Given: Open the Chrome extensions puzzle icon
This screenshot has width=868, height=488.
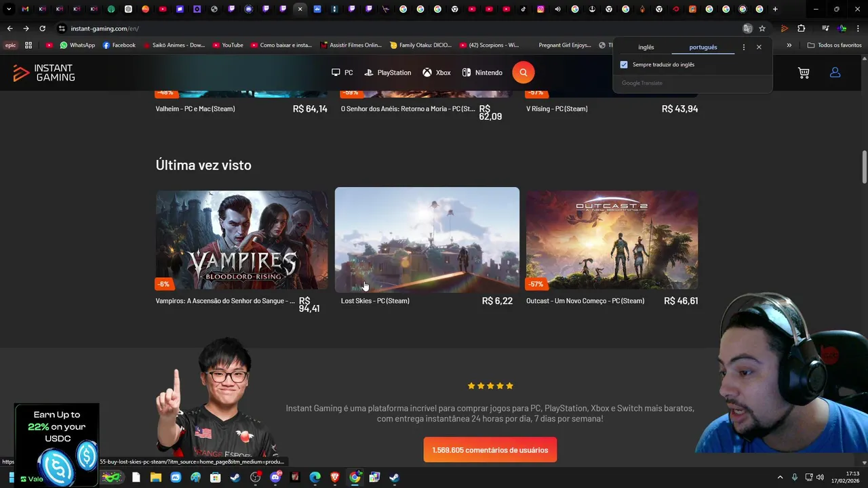Looking at the screenshot, I should click(802, 28).
